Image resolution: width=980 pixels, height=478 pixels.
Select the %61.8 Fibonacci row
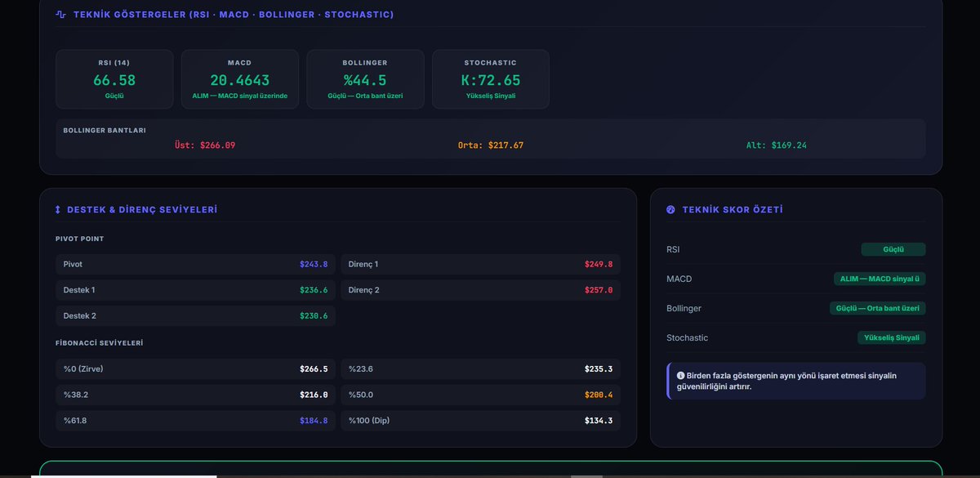195,420
